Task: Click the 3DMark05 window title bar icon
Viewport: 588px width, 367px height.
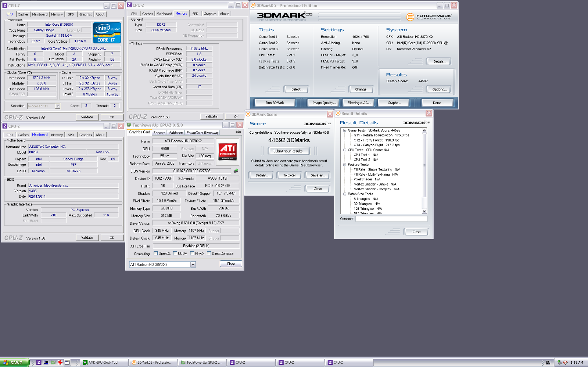Action: (x=253, y=6)
